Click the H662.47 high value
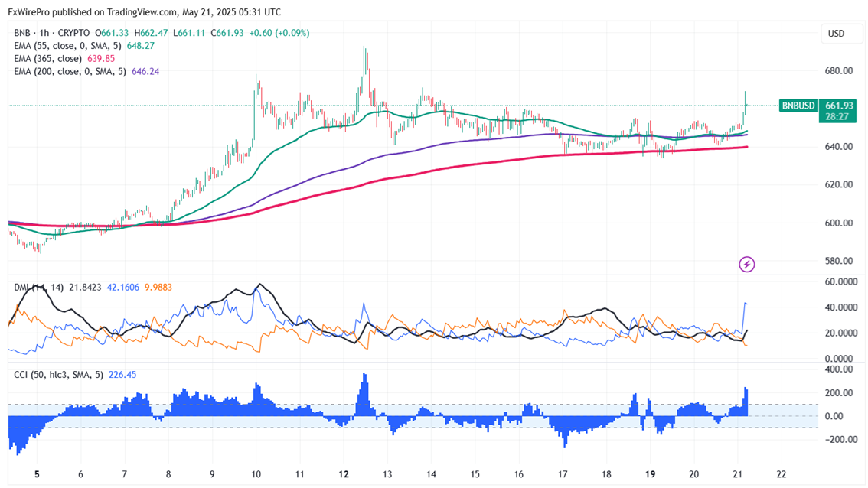This screenshot has height=488, width=868. [151, 33]
